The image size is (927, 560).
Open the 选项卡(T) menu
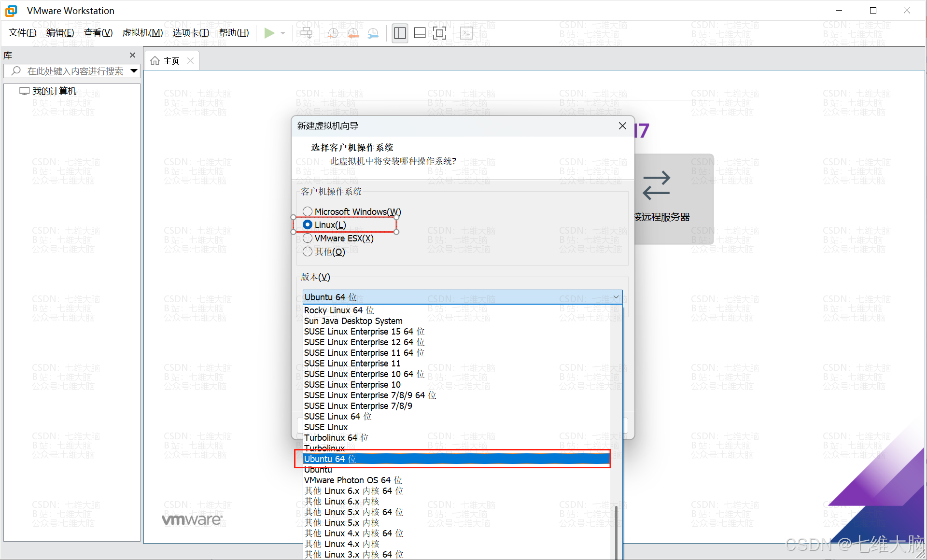click(191, 33)
